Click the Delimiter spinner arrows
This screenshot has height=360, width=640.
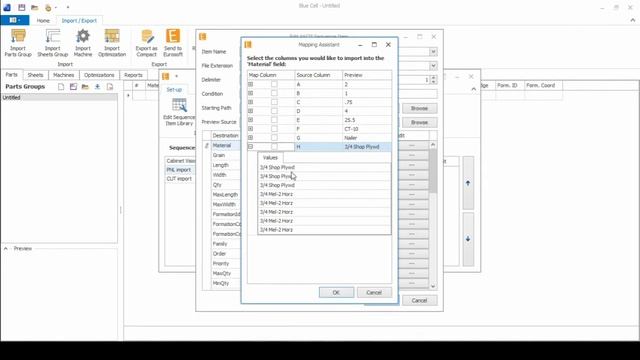[x=433, y=80]
